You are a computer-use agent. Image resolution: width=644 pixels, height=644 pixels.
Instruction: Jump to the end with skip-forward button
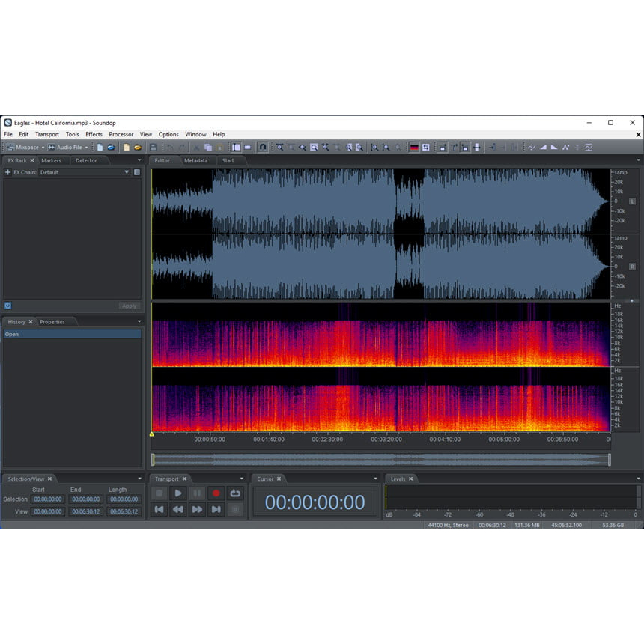point(216,510)
